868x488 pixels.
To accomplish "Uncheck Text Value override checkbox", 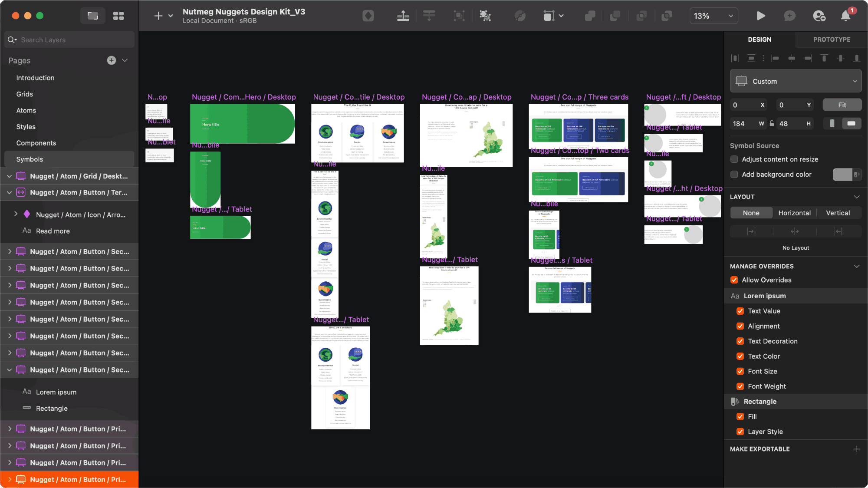I will pyautogui.click(x=740, y=311).
